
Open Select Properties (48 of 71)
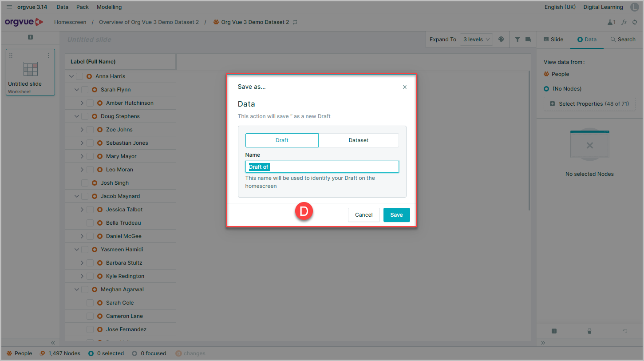click(589, 104)
